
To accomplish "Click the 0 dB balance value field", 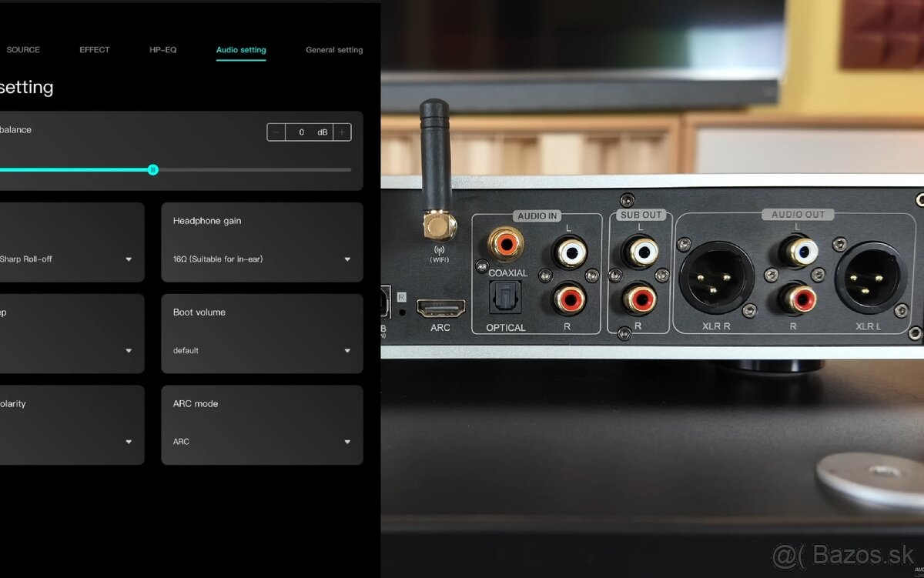I will click(310, 132).
